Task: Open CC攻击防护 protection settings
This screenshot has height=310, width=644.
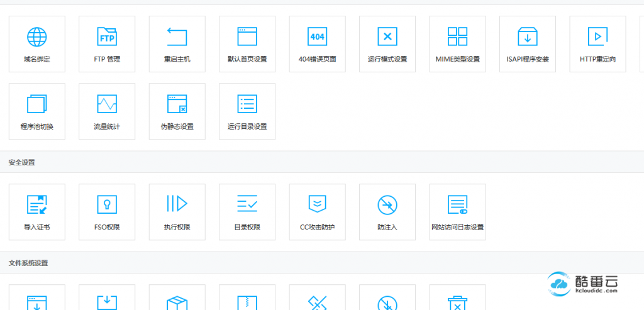Action: click(x=317, y=204)
